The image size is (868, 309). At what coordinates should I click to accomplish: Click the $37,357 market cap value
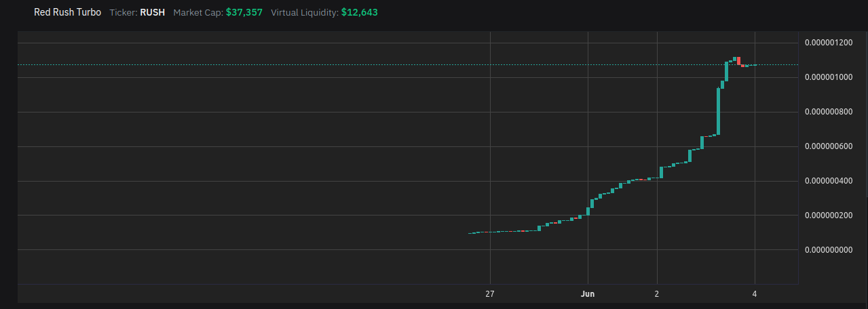(x=244, y=12)
